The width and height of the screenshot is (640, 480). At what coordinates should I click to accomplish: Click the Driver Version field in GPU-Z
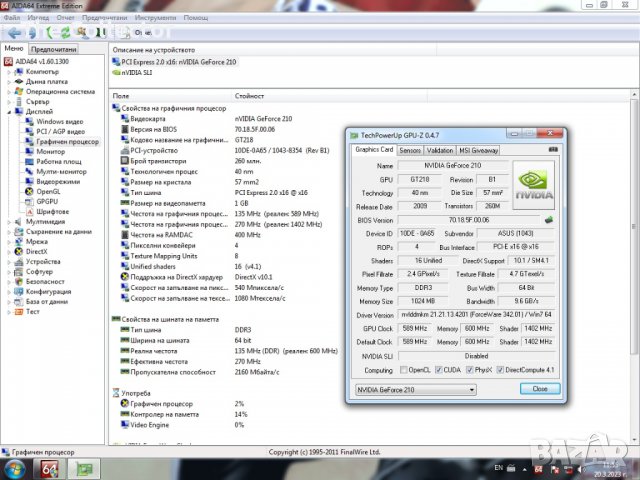pyautogui.click(x=476, y=315)
